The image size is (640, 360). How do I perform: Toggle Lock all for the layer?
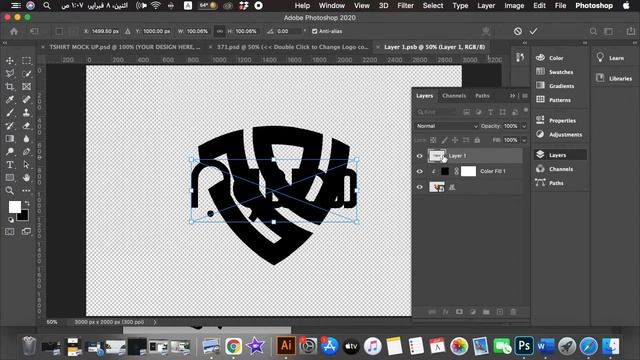[477, 140]
